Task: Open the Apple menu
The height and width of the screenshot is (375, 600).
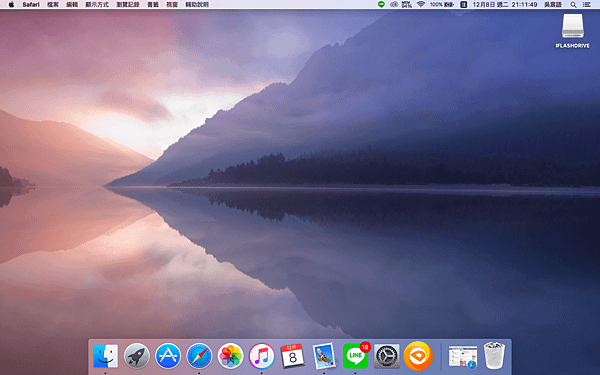Action: coord(11,5)
